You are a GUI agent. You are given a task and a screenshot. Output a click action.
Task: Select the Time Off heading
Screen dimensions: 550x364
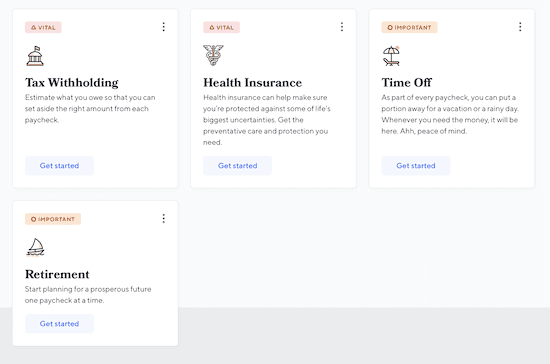[x=407, y=83]
